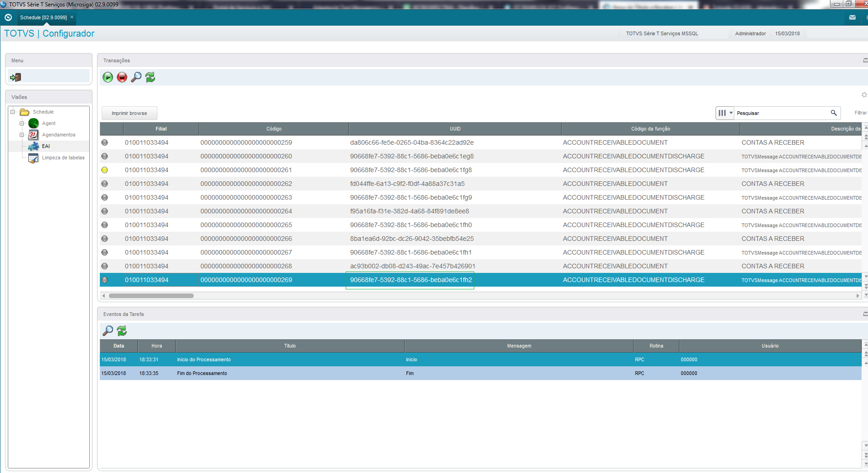This screenshot has height=473, width=868.
Task: Click the horizontal scrollbar thumb in Transações
Action: 151,296
